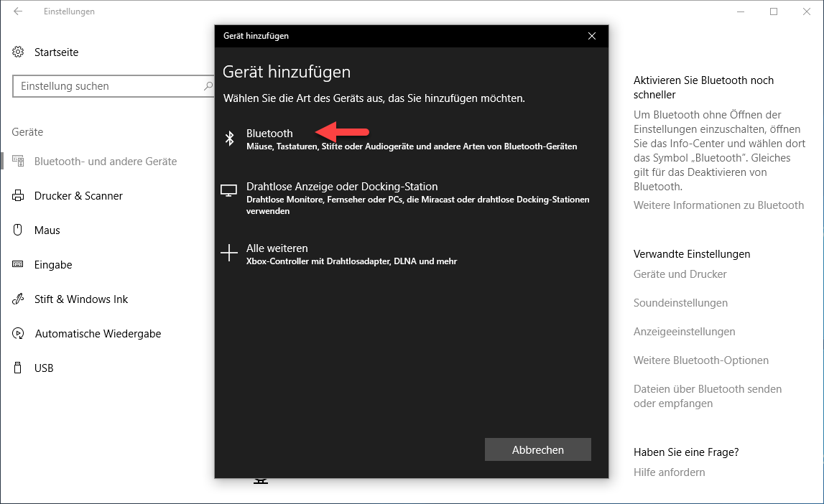Screen dimensions: 824x504
Task: Click the USB drive icon in sidebar
Action: tap(19, 368)
